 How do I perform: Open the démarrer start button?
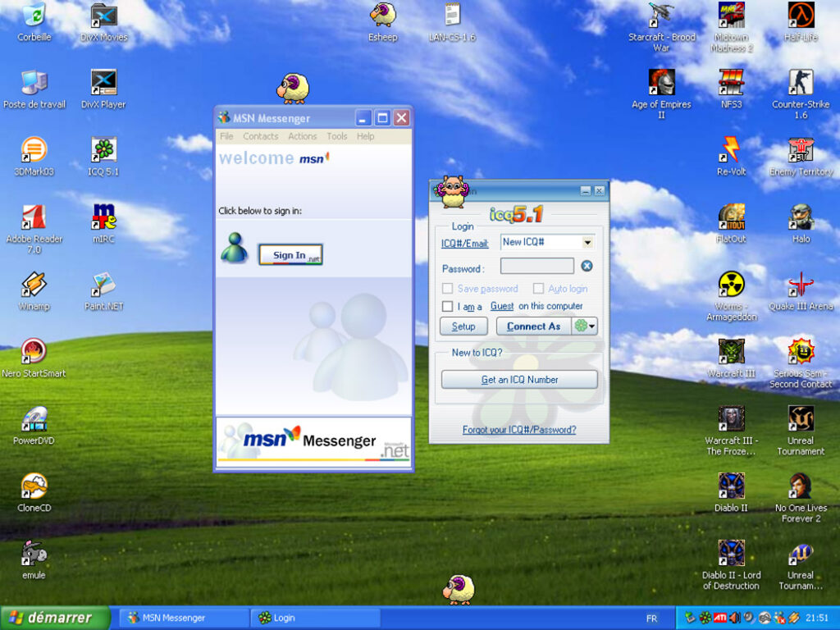pyautogui.click(x=55, y=618)
